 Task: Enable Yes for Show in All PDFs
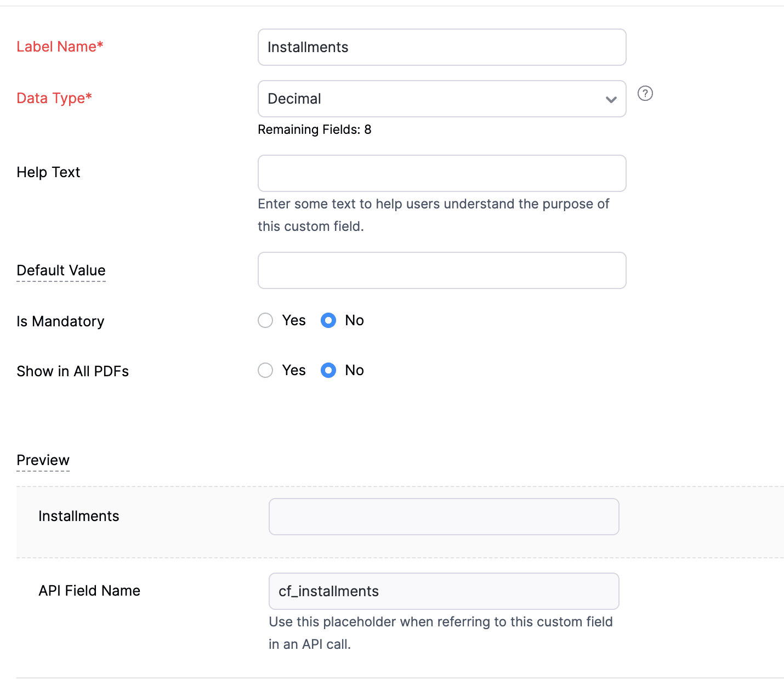pos(266,370)
